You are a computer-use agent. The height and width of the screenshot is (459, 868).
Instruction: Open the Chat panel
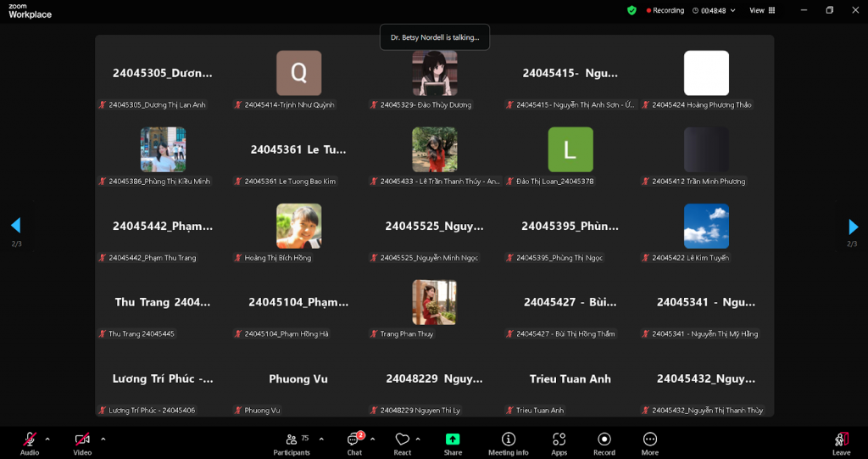point(354,444)
